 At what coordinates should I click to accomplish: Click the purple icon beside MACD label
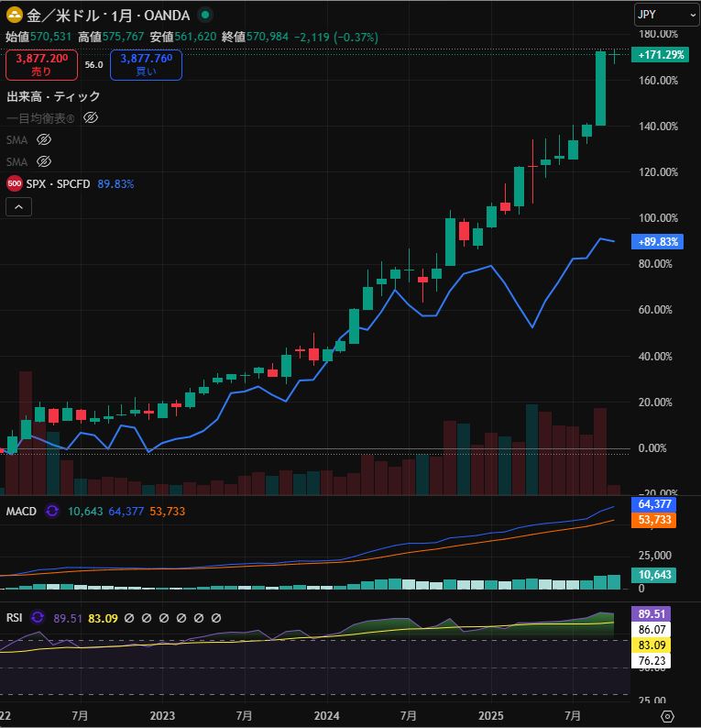click(51, 511)
